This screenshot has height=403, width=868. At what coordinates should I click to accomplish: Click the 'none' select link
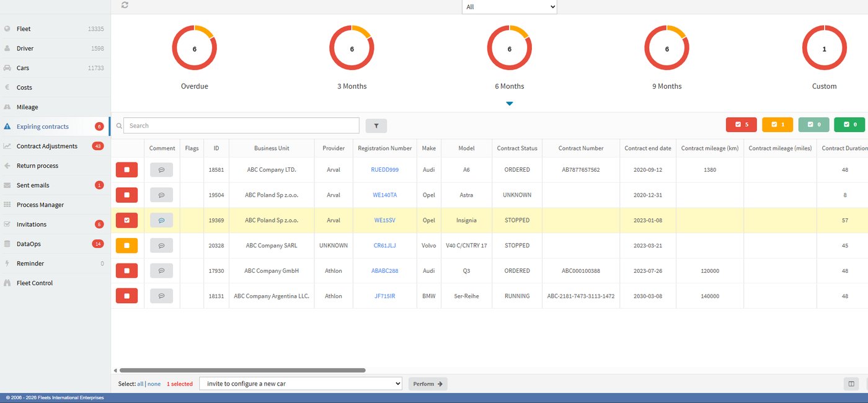tap(154, 384)
